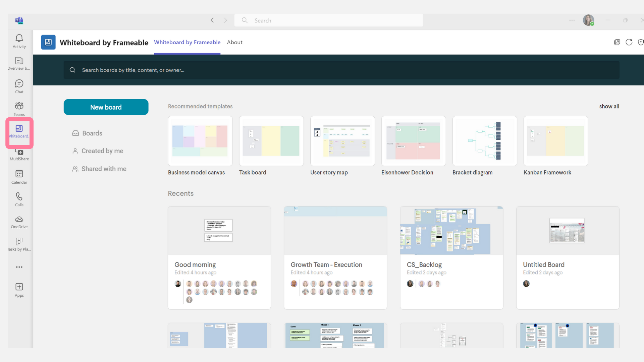Open Tasks by Planner from the sidebar

point(19,243)
